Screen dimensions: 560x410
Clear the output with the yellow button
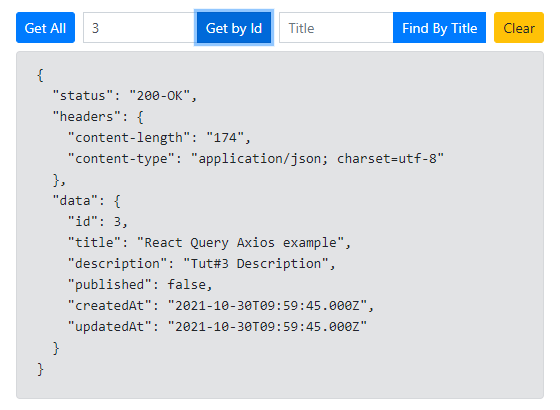pos(519,28)
